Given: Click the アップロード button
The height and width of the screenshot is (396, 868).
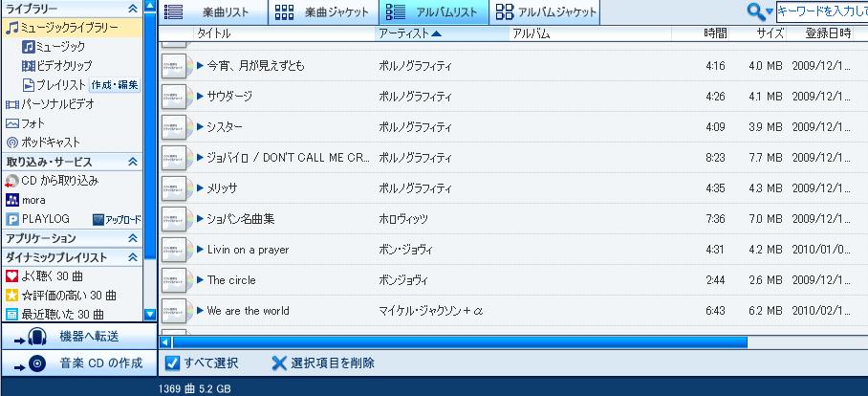Looking at the screenshot, I should coord(117,220).
